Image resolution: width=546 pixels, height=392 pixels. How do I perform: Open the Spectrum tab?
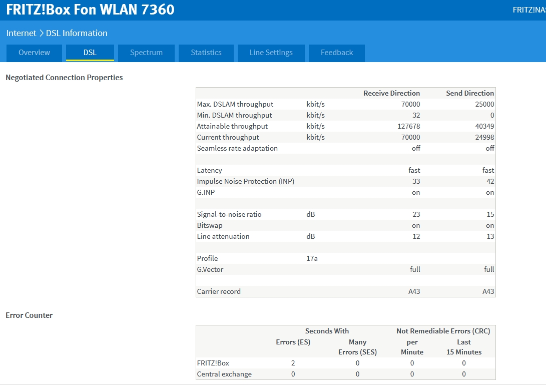pos(146,53)
